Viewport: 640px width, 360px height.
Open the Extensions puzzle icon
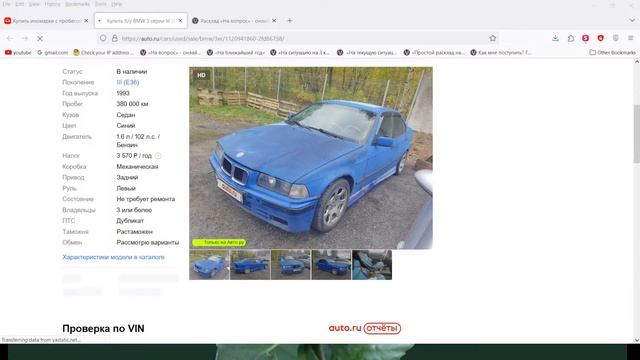click(x=571, y=38)
